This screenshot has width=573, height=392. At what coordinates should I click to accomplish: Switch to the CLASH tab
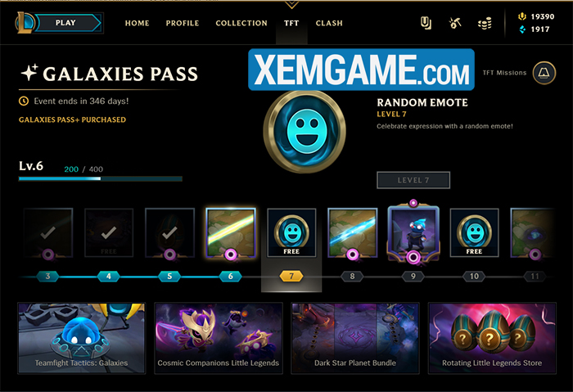(x=329, y=23)
